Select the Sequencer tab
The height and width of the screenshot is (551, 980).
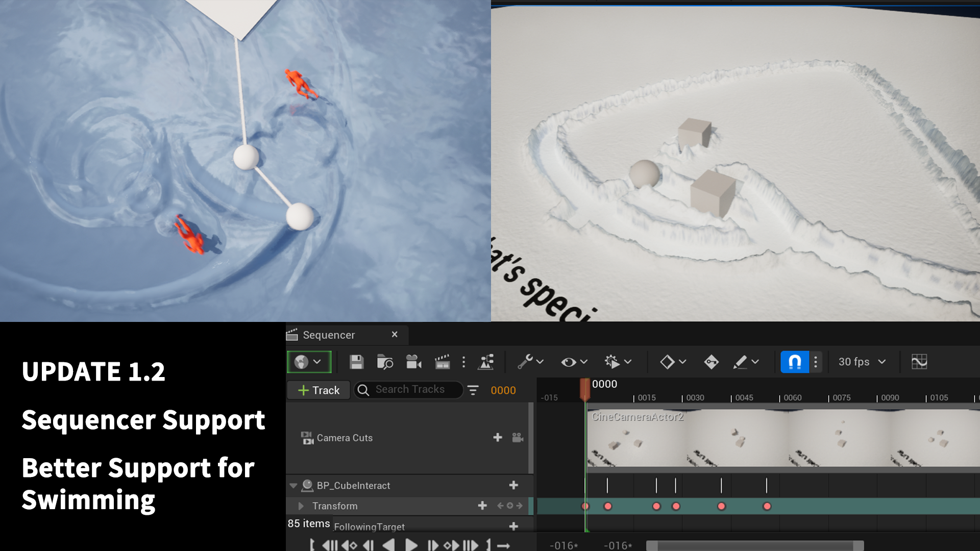pos(329,335)
